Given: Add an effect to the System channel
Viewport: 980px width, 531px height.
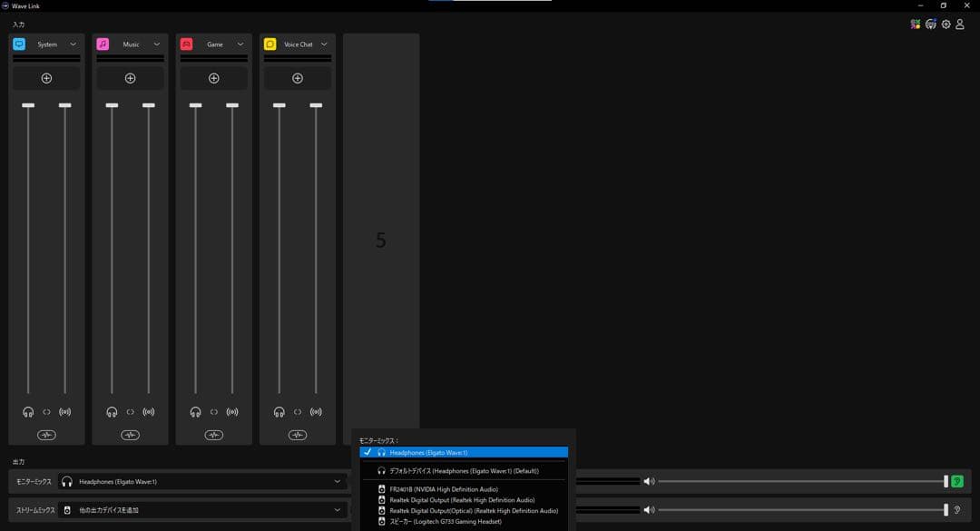Looking at the screenshot, I should click(45, 78).
